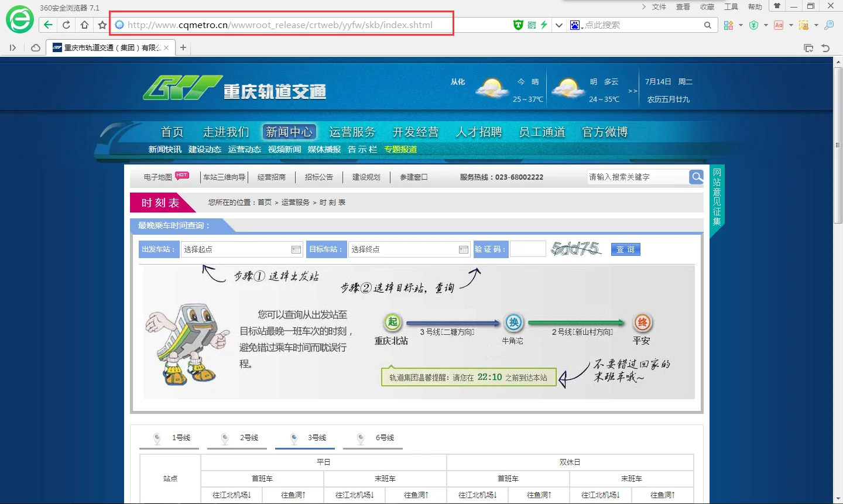The image size is (843, 504).
Task: Click the translate Aa extension icon
Action: pos(779,25)
